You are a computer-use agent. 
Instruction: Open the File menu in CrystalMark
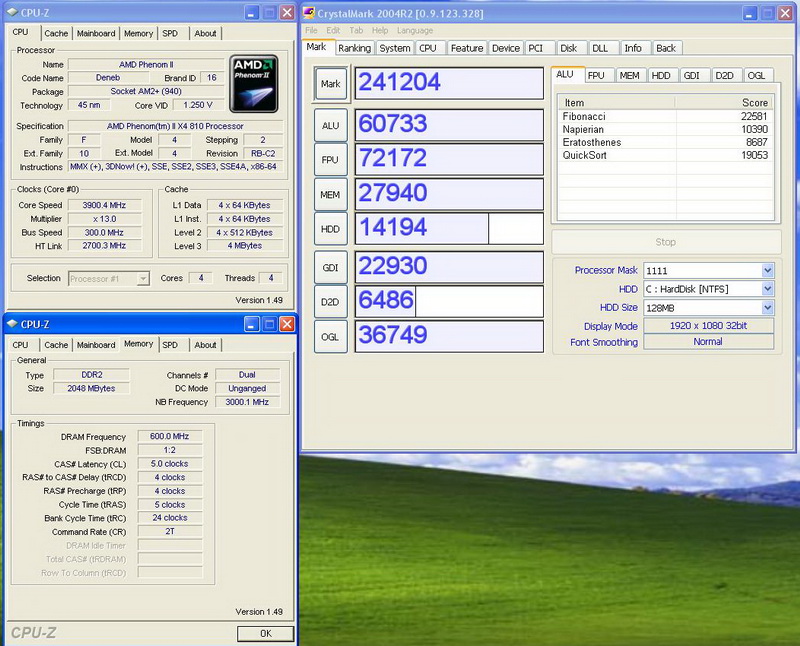pos(313,31)
